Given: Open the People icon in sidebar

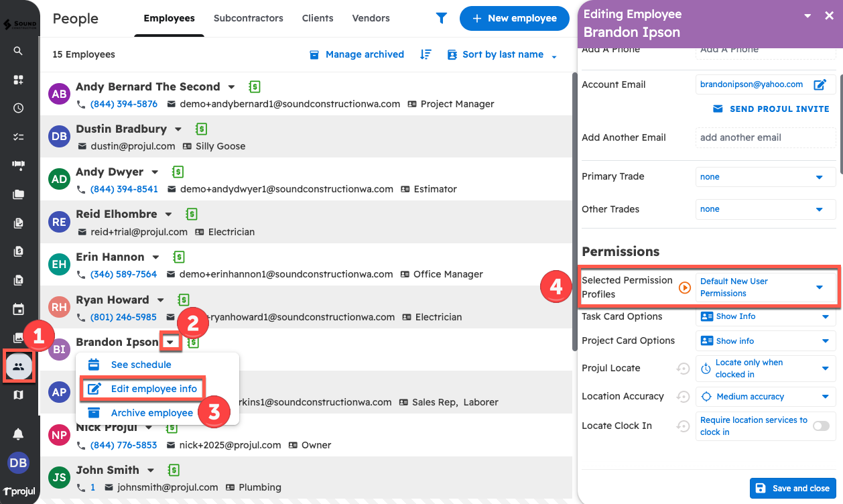Looking at the screenshot, I should (19, 366).
